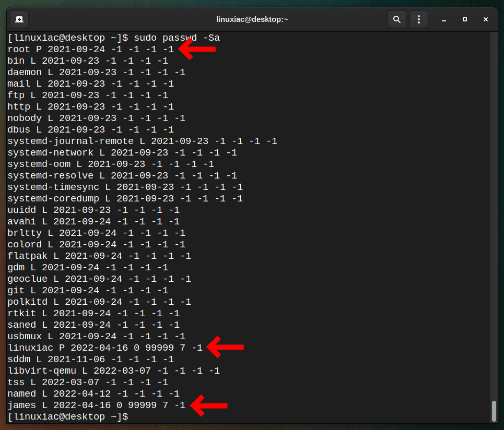
Task: Click the systemd-oom row
Action: tap(111, 164)
